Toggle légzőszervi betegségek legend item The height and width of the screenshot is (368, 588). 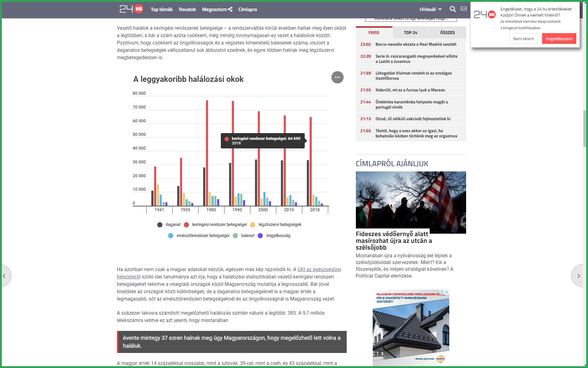click(276, 224)
